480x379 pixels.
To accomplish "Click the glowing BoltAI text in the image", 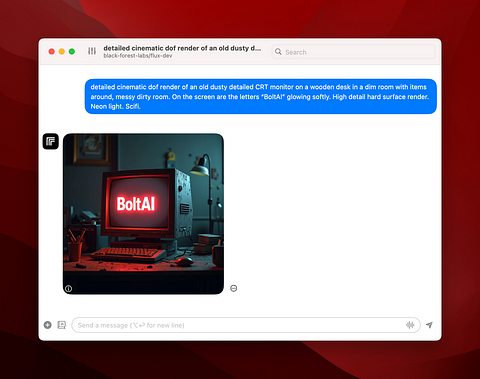I will pos(136,204).
